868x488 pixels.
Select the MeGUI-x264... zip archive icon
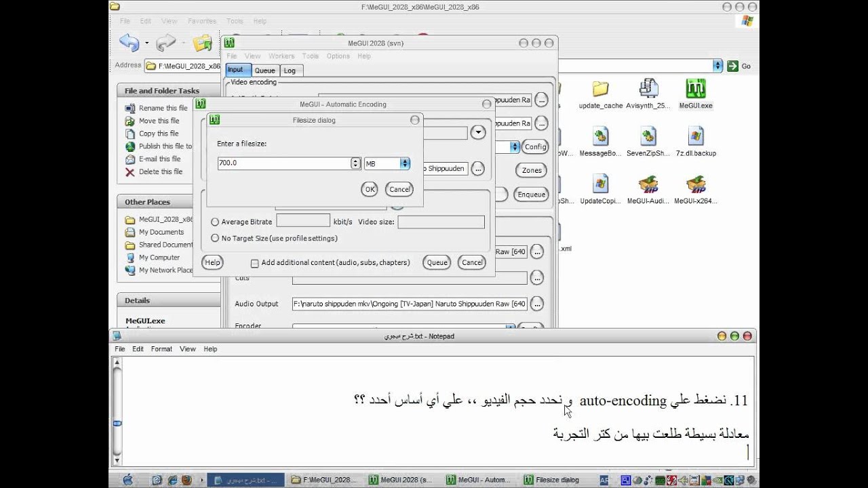696,184
